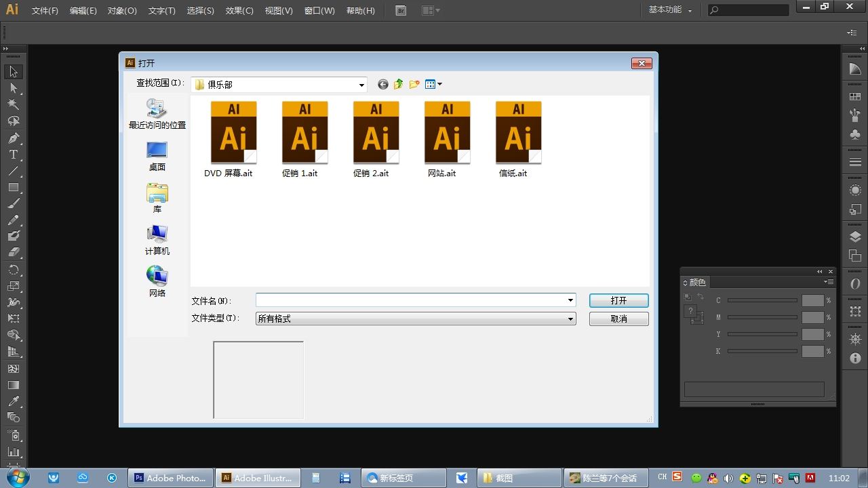Select the Free Transform tool

(x=14, y=319)
